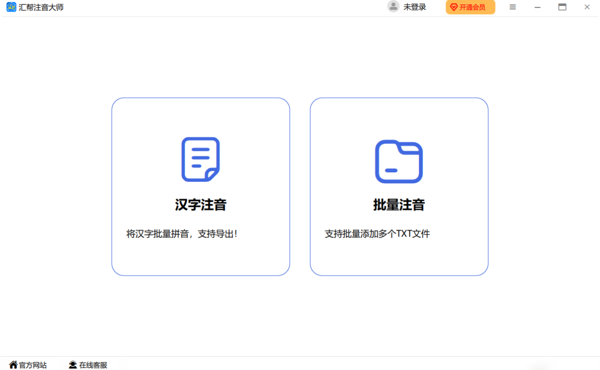Close the application window
Viewport: 600px width, 370px height.
(x=587, y=7)
